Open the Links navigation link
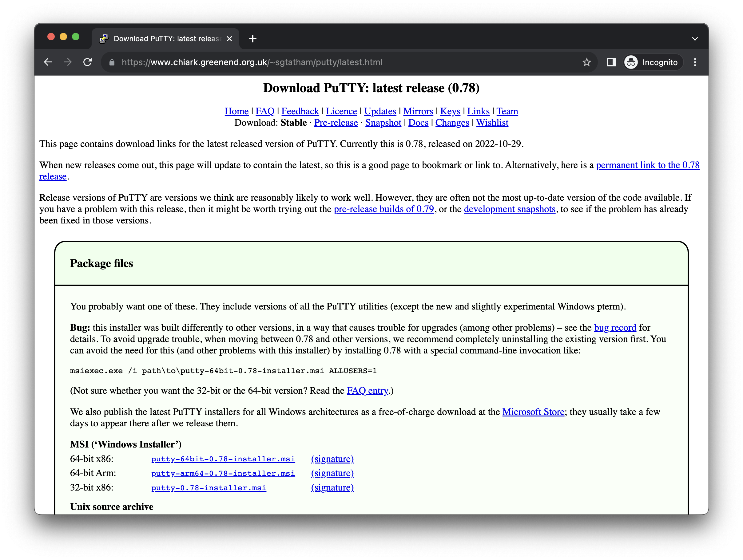 pos(478,111)
